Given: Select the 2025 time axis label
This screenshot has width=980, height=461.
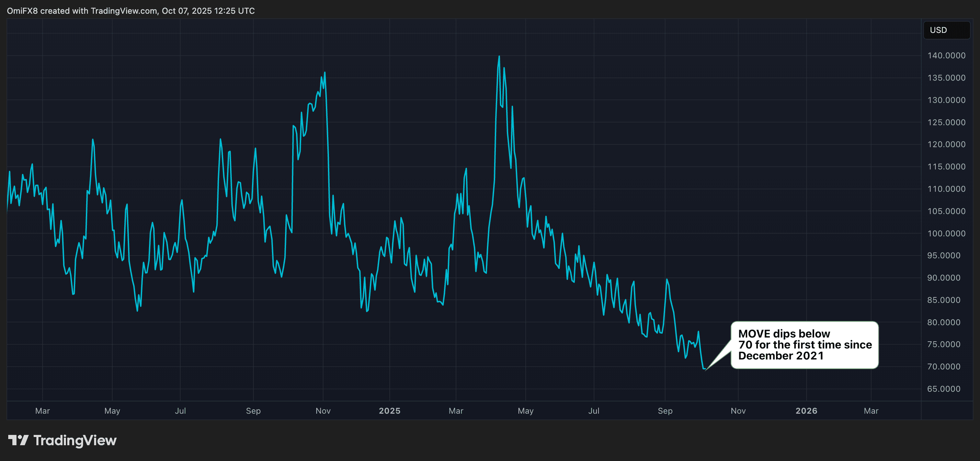Looking at the screenshot, I should point(389,411).
